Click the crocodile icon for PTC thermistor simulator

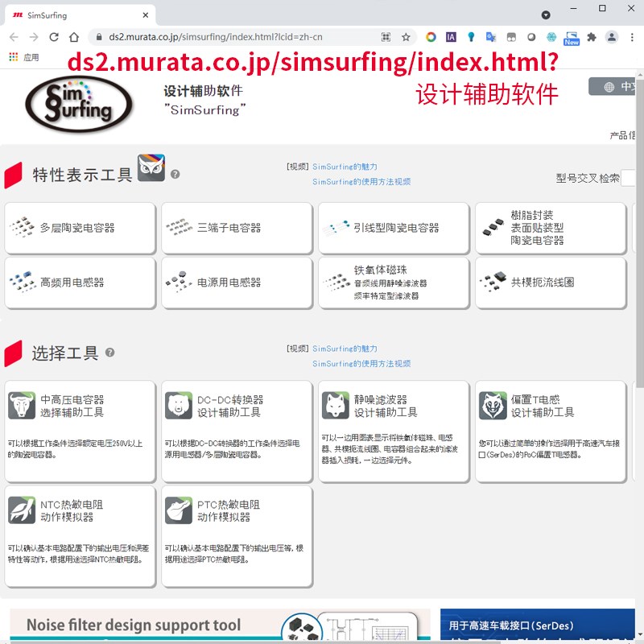tap(179, 510)
